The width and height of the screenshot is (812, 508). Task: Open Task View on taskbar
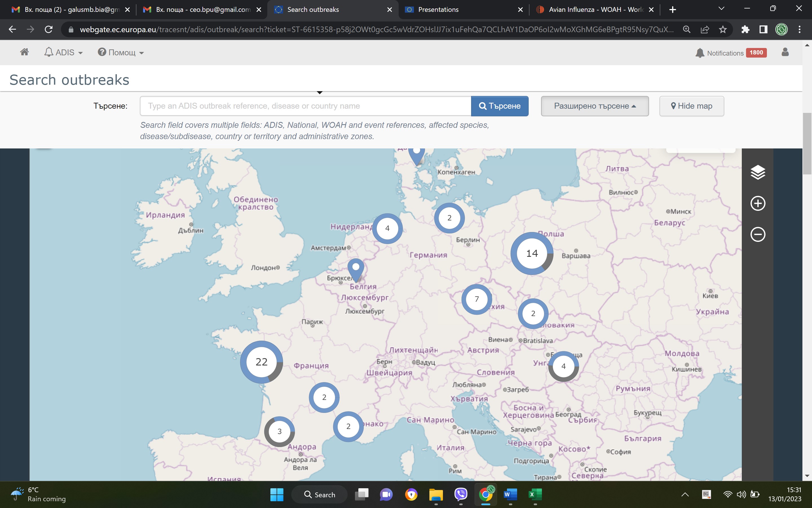(362, 494)
